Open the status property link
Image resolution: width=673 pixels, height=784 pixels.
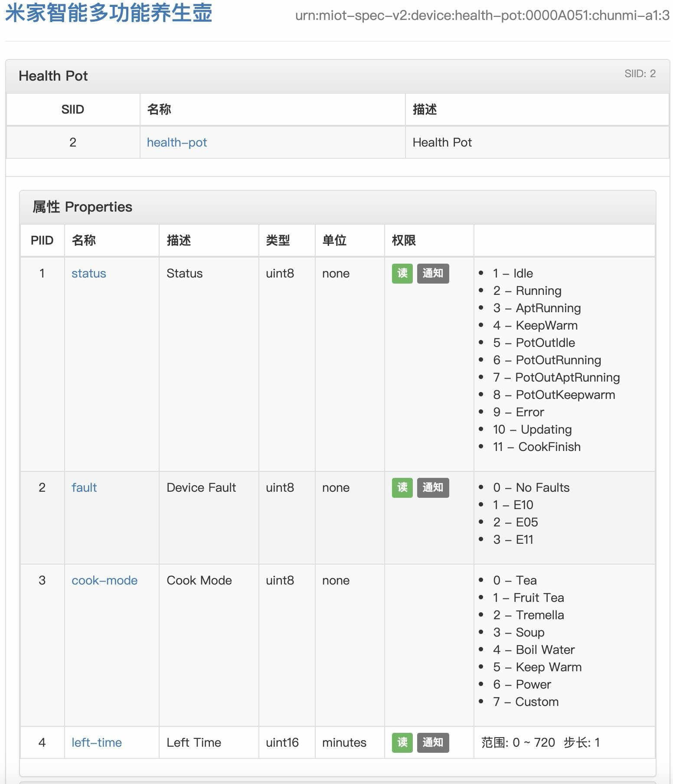[89, 273]
